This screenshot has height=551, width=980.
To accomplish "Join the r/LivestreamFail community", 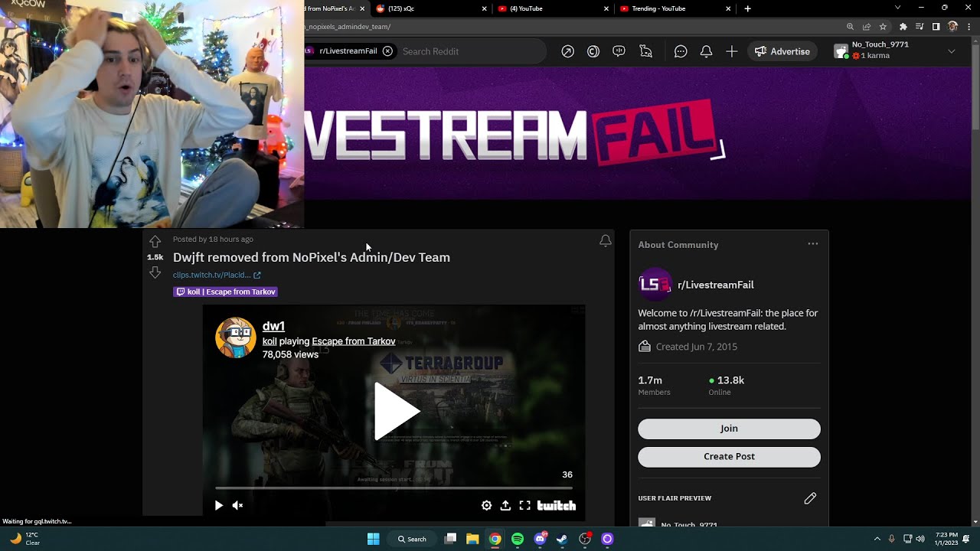I will pyautogui.click(x=729, y=429).
